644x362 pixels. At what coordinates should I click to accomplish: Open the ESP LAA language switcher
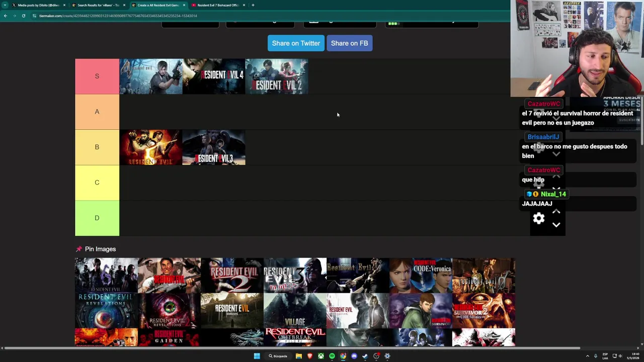click(x=605, y=356)
